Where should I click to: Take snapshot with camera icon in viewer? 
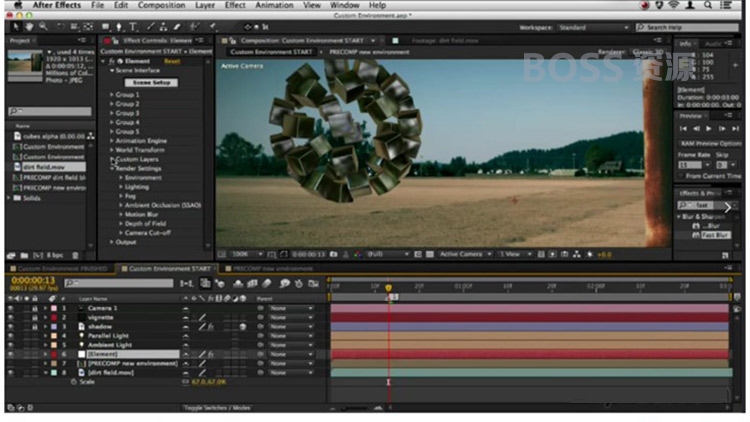pos(334,255)
